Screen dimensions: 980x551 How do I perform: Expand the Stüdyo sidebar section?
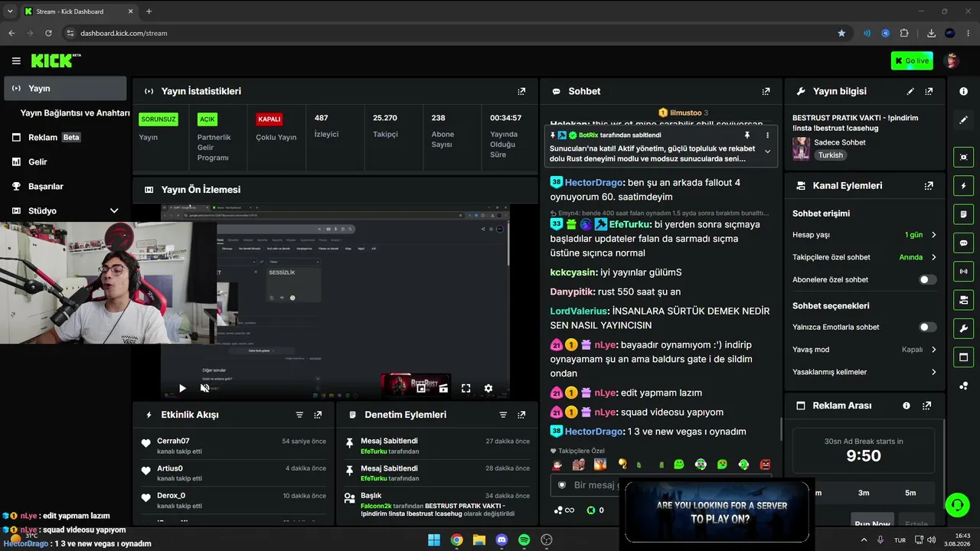(114, 210)
